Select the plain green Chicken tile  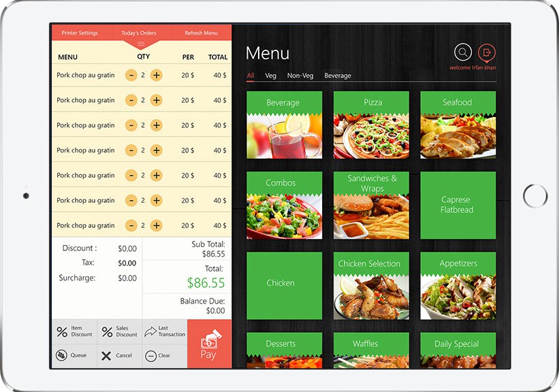tap(285, 286)
